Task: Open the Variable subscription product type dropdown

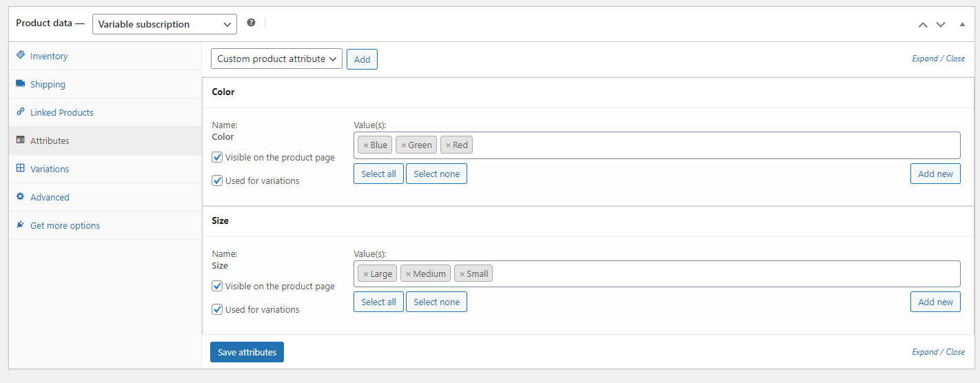Action: click(165, 24)
